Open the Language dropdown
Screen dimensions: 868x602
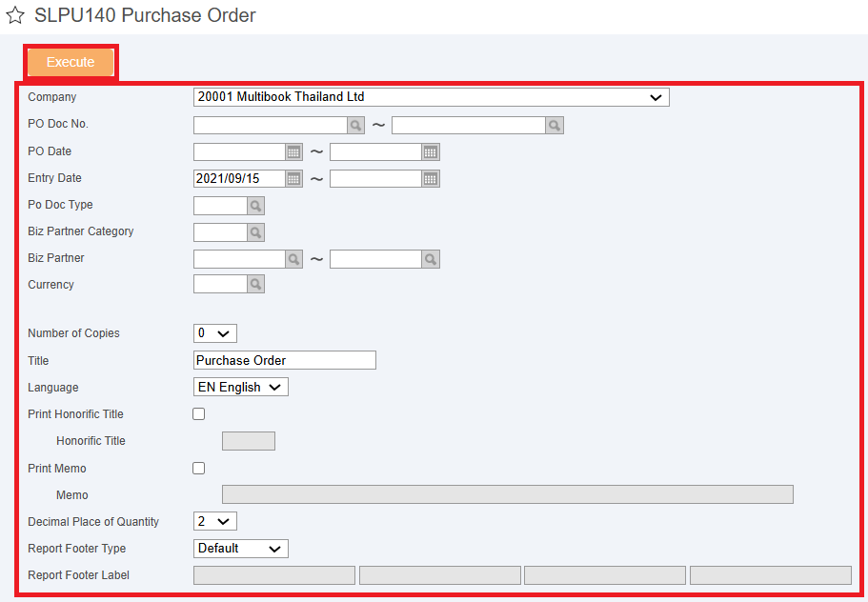(x=241, y=387)
